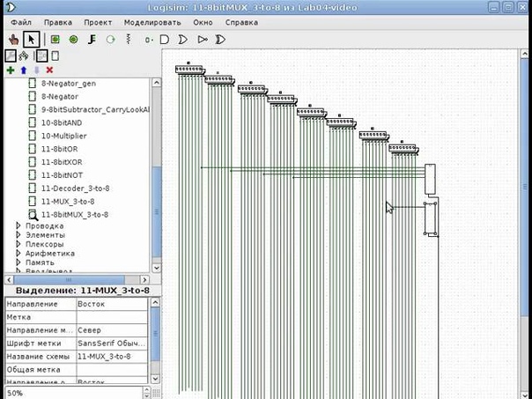Screen dimensions: 532x399
Task: Open Направление dropdown showing Восток
Action: (x=112, y=304)
